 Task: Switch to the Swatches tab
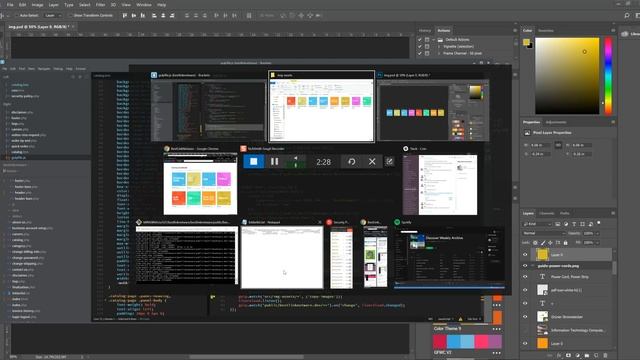click(x=546, y=31)
